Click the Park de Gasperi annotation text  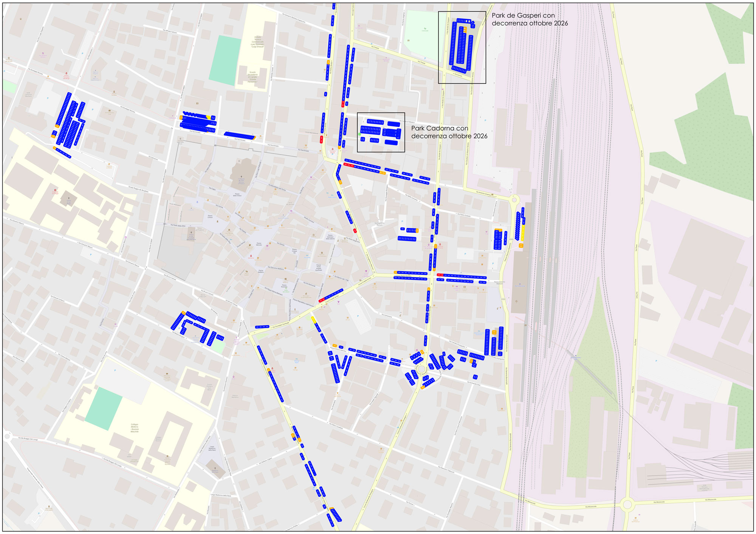pyautogui.click(x=529, y=19)
